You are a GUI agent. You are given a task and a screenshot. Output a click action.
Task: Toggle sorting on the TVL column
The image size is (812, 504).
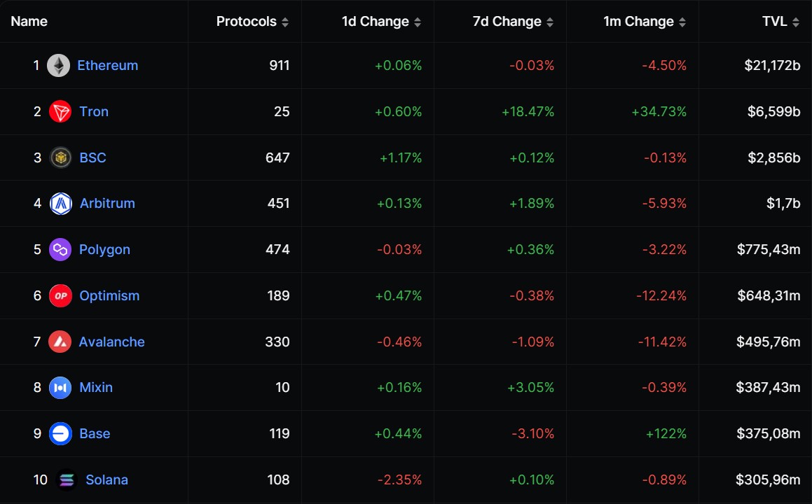(x=797, y=21)
